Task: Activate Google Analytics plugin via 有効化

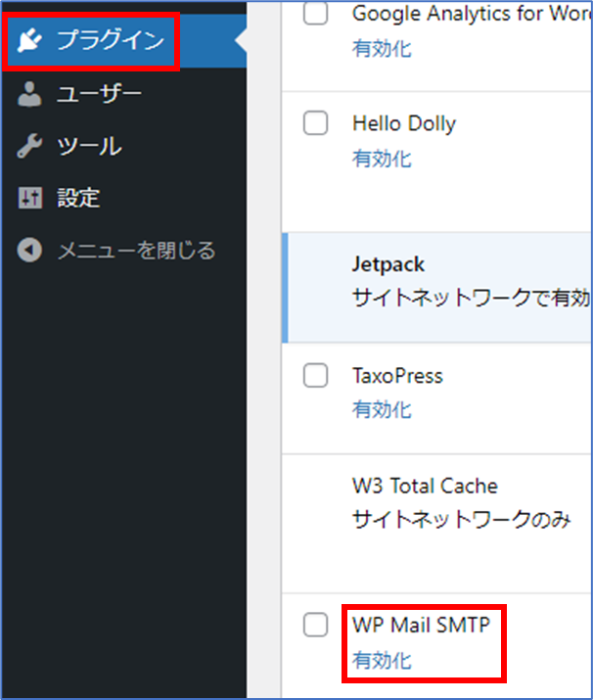Action: (382, 48)
